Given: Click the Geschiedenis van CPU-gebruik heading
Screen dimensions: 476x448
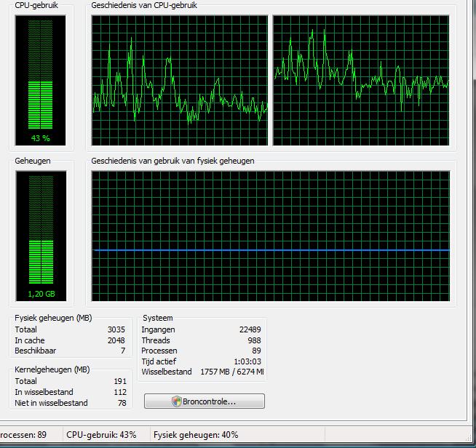Looking at the screenshot, I should [144, 5].
